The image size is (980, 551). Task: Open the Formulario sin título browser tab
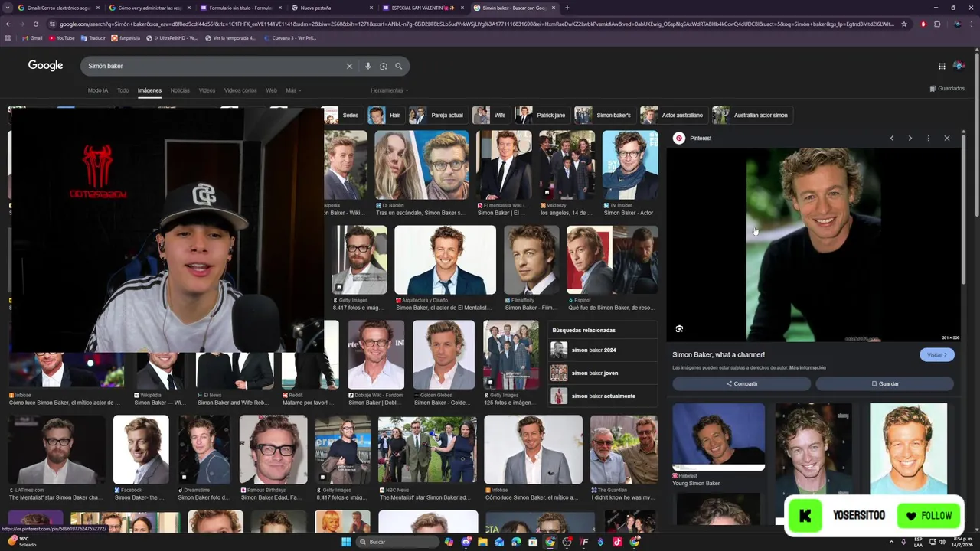[x=240, y=8]
